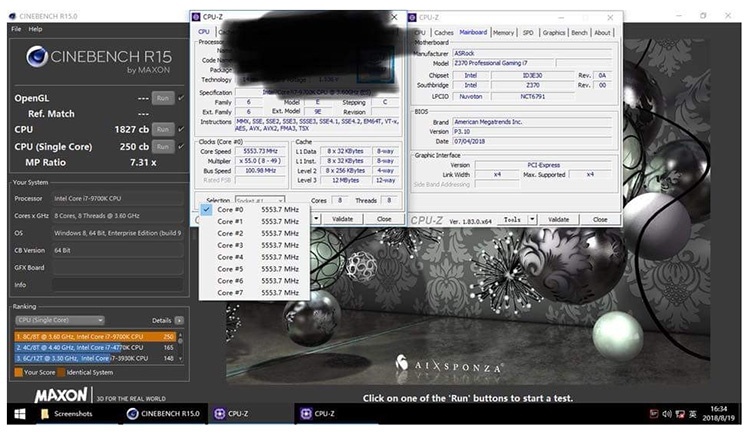
Task: Select Core #3 in the core list
Action: pos(254,245)
